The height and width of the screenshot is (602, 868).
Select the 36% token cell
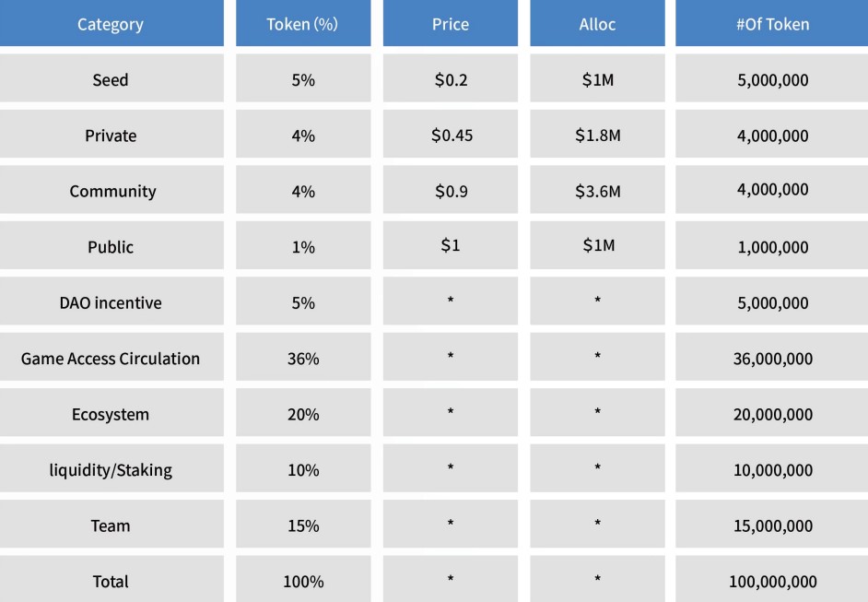pyautogui.click(x=302, y=359)
